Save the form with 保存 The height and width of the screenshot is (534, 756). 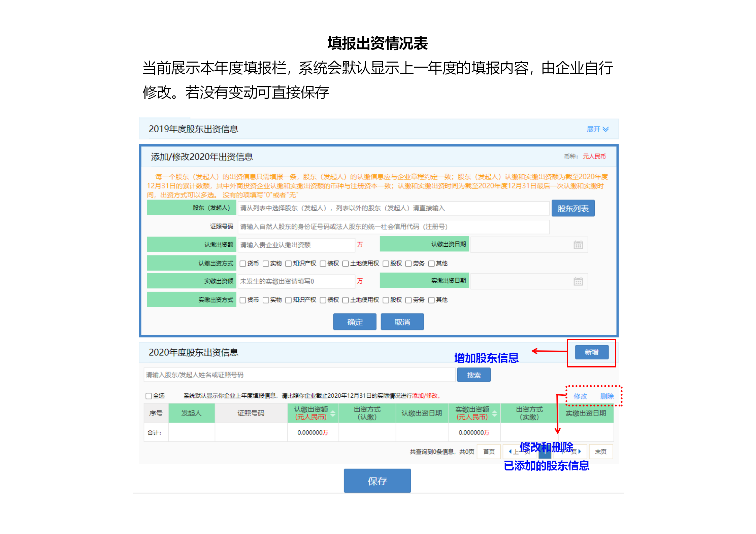pyautogui.click(x=377, y=481)
